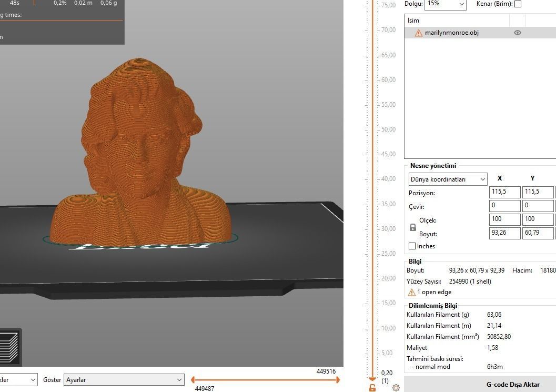Click the filament volume value 50852,80

499,337
